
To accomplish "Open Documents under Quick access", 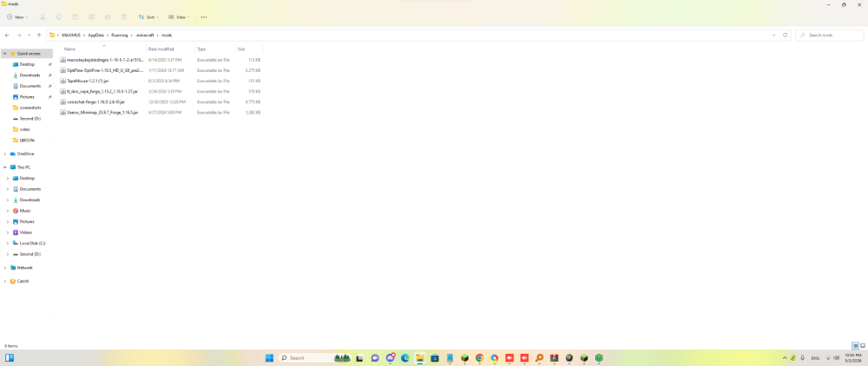I will coord(30,86).
